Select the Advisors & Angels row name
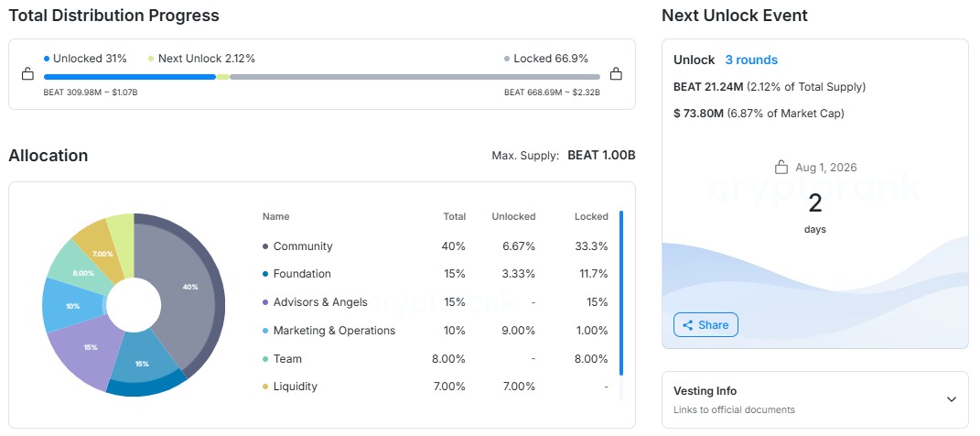Image resolution: width=980 pixels, height=436 pixels. tap(320, 302)
